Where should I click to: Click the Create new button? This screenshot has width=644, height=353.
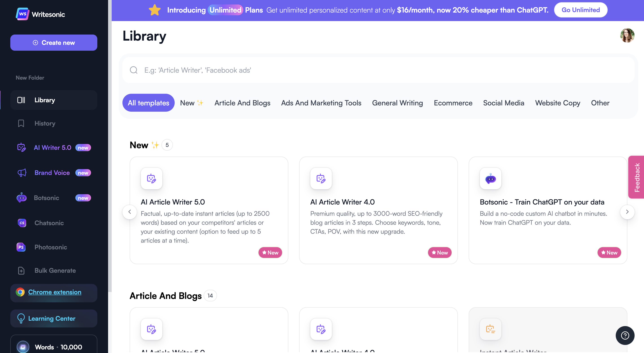[x=54, y=43]
